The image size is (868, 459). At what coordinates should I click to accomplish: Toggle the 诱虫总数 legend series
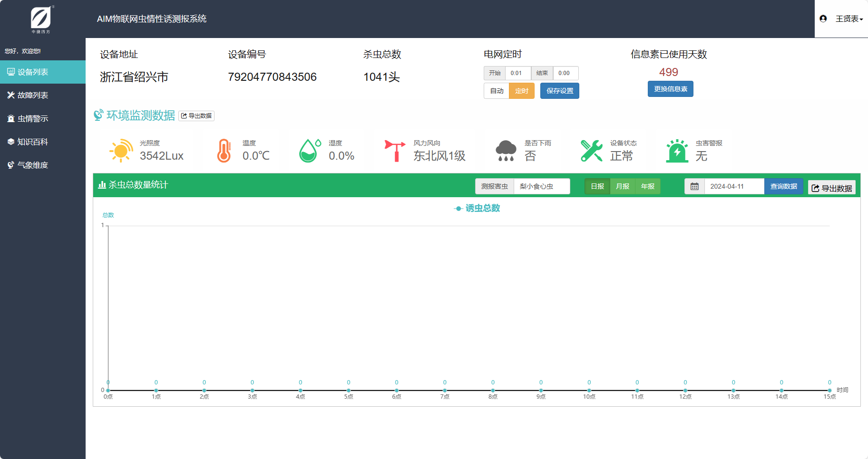(x=477, y=208)
